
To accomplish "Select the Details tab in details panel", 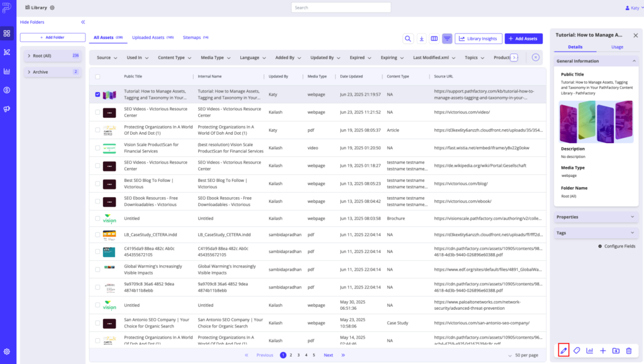I will [575, 47].
